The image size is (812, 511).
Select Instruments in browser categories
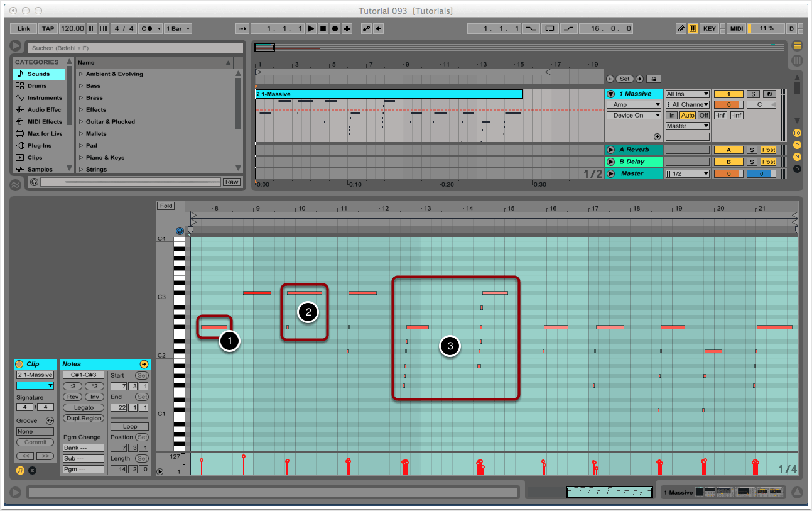point(45,98)
